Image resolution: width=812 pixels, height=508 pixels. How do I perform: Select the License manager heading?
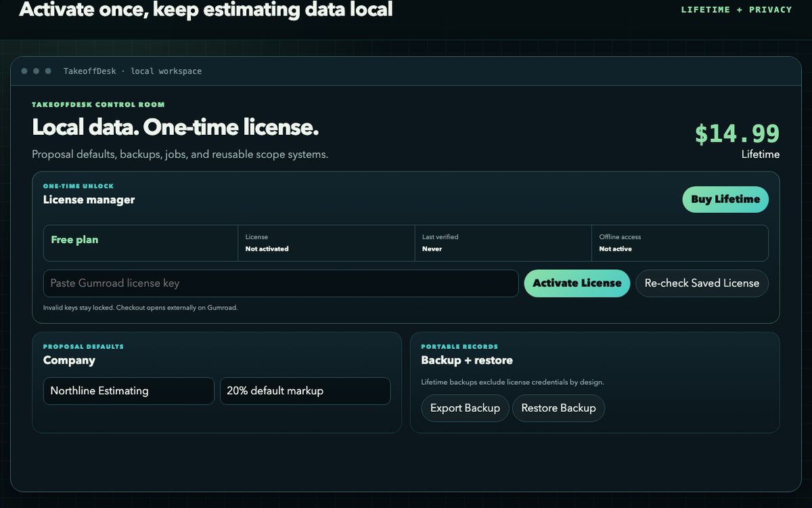point(89,200)
